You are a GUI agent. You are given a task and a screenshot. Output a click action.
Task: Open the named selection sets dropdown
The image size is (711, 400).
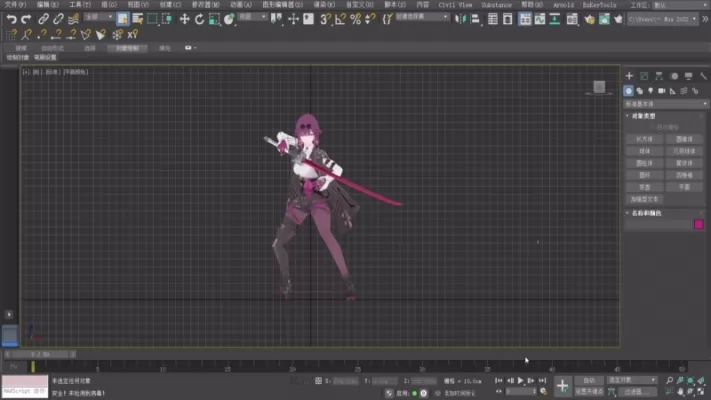coord(422,17)
